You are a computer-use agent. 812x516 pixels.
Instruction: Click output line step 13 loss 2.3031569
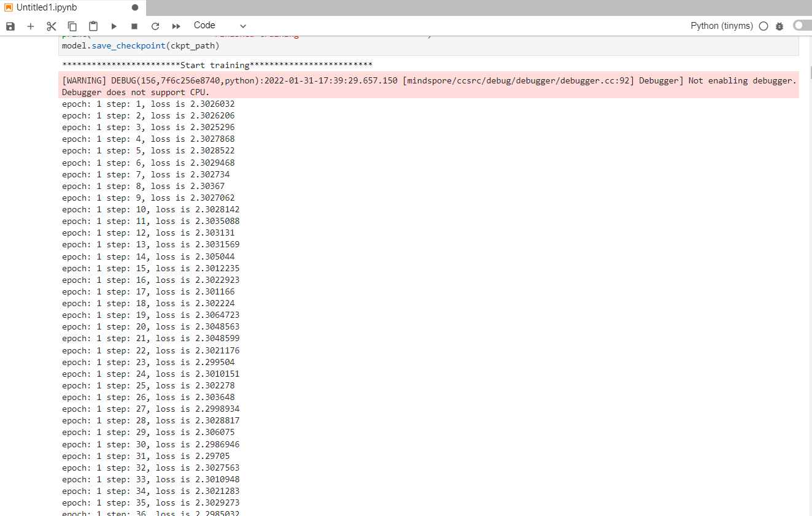coord(150,244)
